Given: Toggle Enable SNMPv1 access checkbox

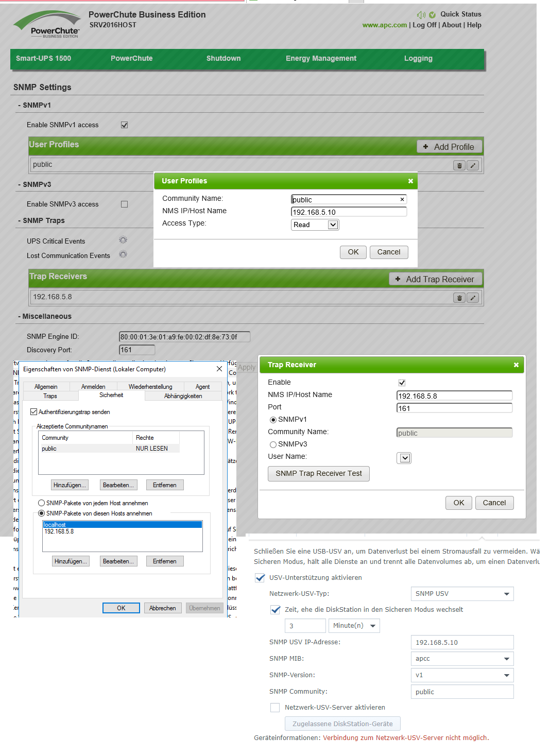Looking at the screenshot, I should (124, 125).
